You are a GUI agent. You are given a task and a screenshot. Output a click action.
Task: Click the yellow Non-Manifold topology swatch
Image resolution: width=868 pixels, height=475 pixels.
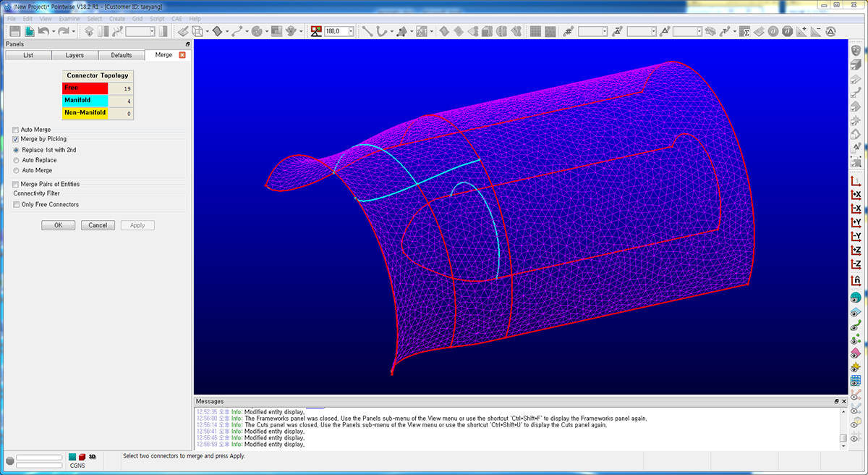(85, 113)
